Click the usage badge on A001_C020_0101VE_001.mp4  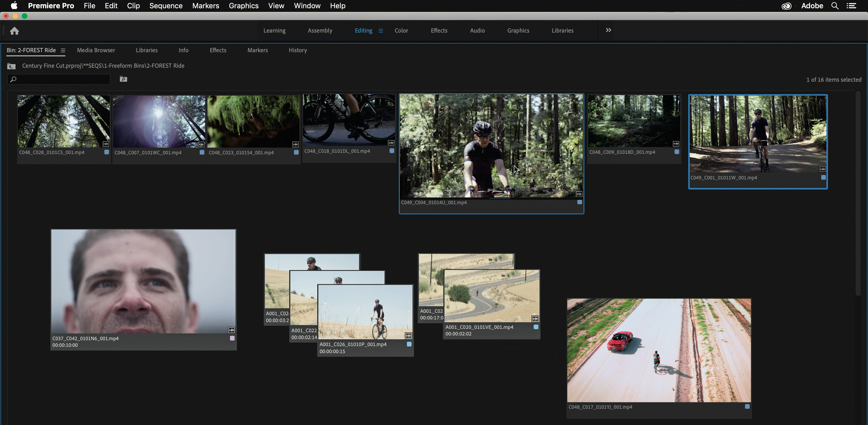[x=535, y=319]
